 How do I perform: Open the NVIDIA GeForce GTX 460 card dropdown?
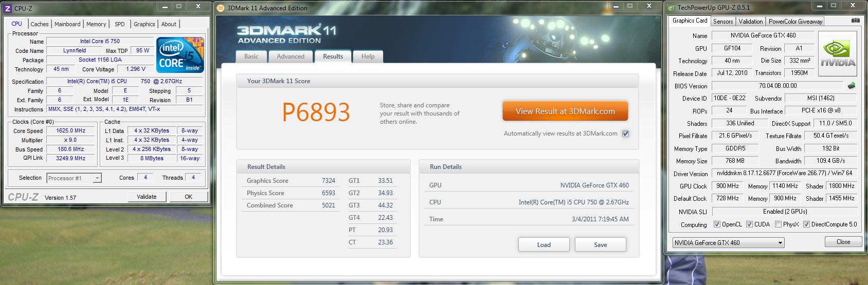click(x=728, y=243)
